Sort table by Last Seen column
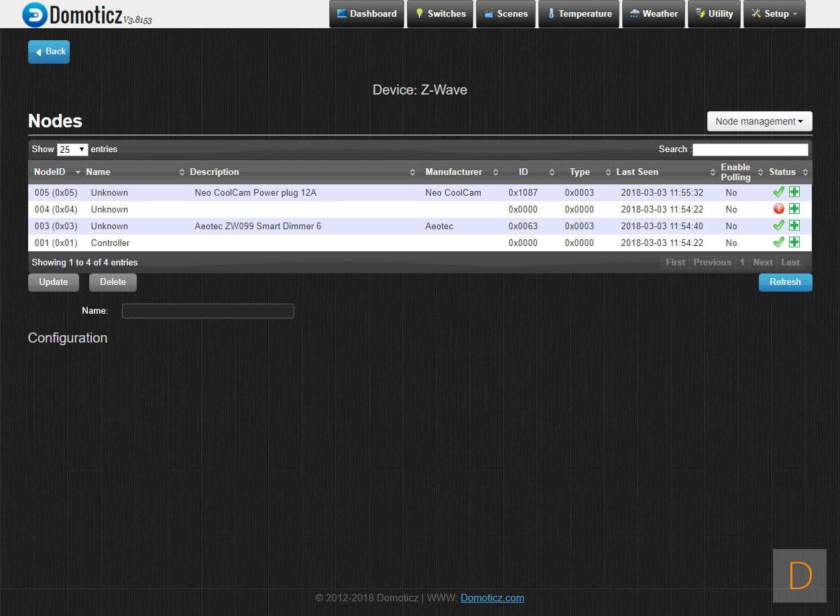Screen dimensions: 840x616 (x=637, y=172)
